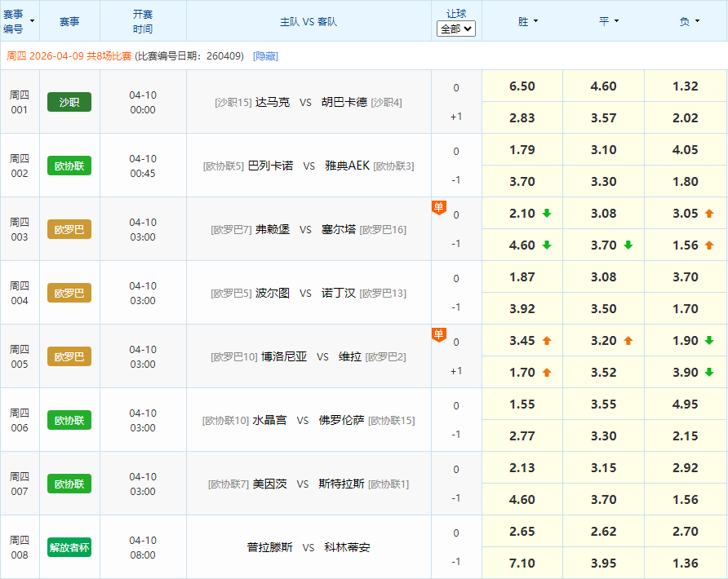Viewport: 728px width, 579px height.
Task: Open the 平 column dropdown arrow
Action: pos(616,21)
